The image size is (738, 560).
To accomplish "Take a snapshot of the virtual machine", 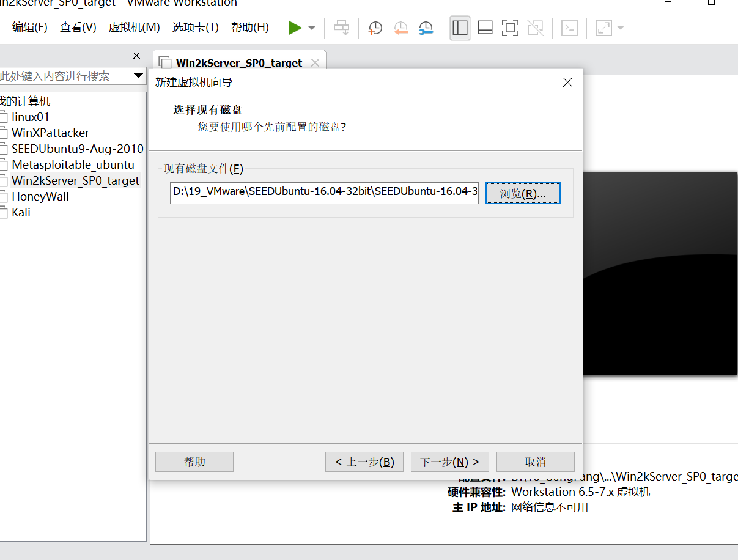I will [x=375, y=28].
